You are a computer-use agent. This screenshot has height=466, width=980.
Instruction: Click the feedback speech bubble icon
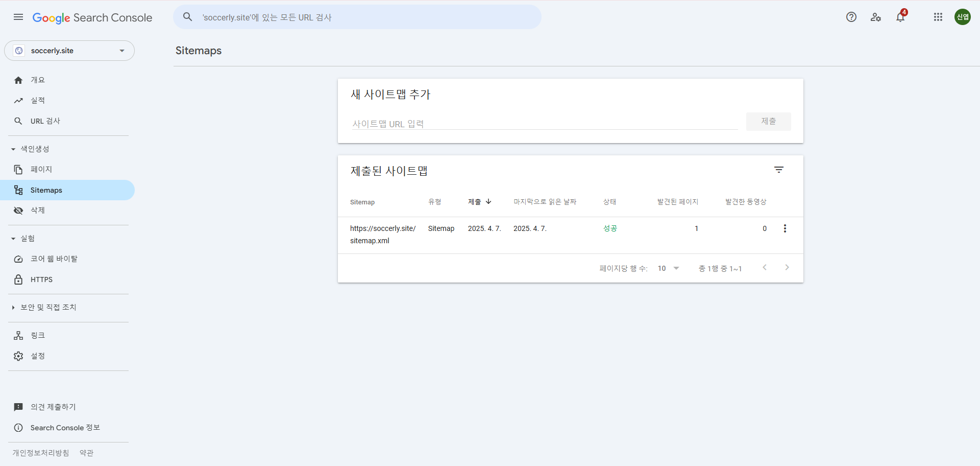click(x=18, y=407)
